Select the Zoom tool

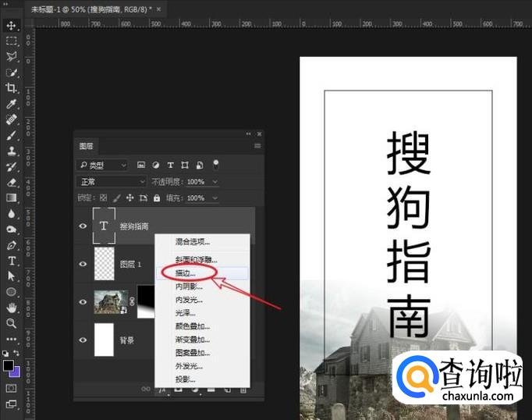pyautogui.click(x=12, y=323)
